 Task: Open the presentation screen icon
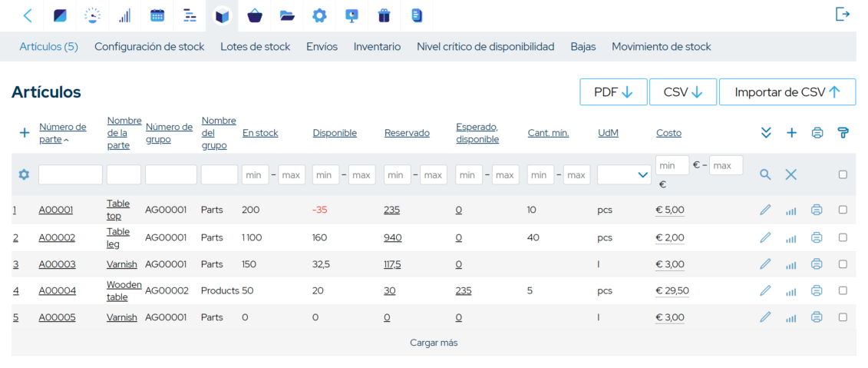[351, 15]
